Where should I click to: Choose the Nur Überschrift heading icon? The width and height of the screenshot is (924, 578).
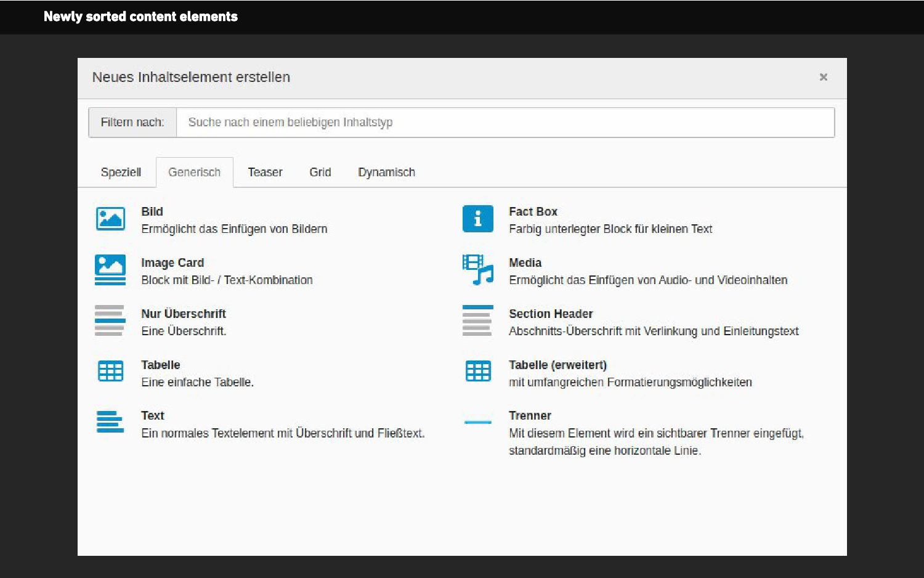[110, 320]
